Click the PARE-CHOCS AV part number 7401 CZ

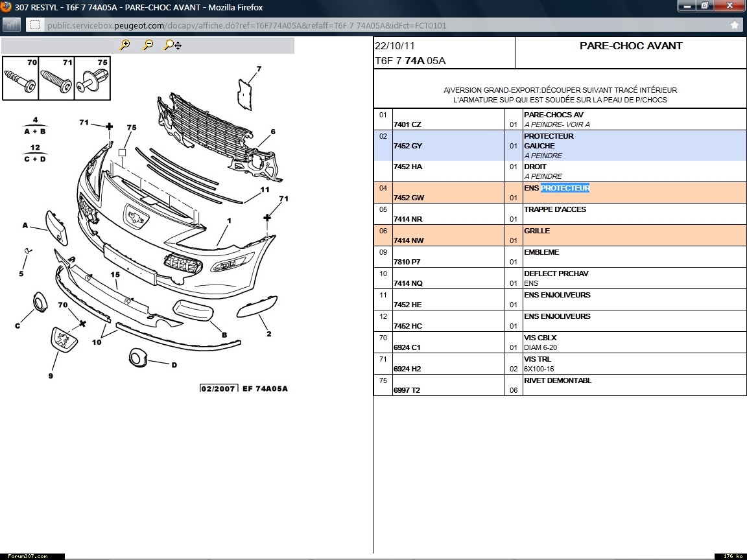click(407, 124)
